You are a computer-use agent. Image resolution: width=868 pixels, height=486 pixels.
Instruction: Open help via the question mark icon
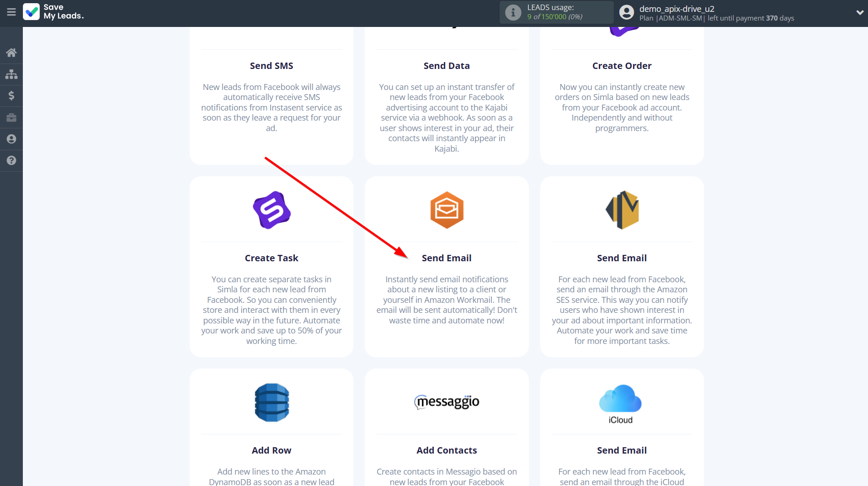pyautogui.click(x=11, y=161)
